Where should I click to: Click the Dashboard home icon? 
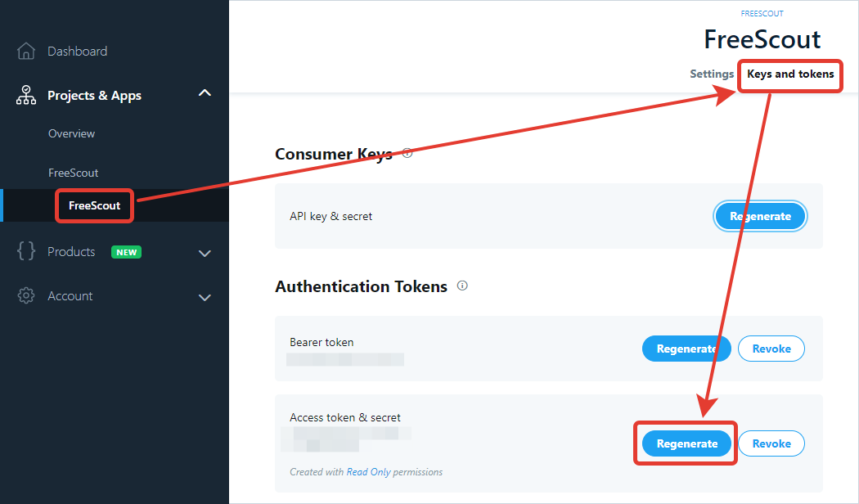coord(25,51)
